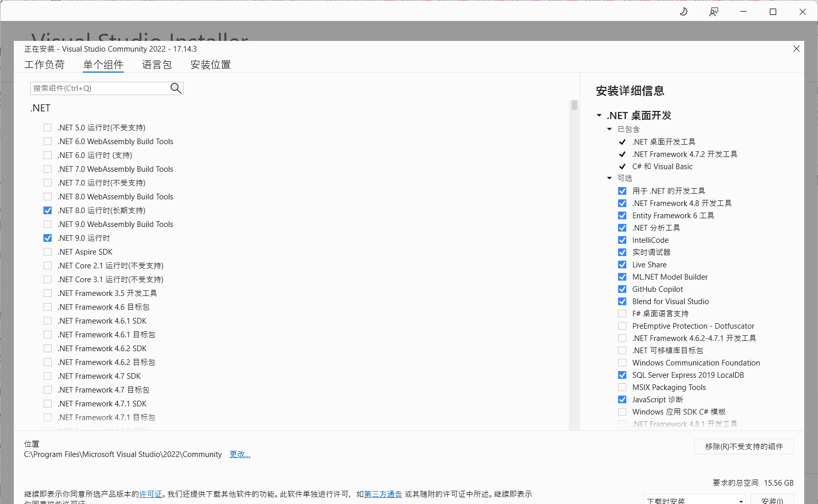Uncheck .NET 8.0 运行时(长期支持)

coord(48,211)
